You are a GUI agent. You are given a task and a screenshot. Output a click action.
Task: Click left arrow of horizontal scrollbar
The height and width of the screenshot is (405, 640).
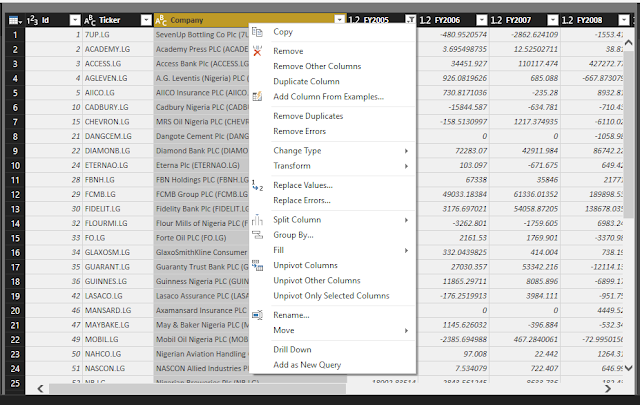[40, 388]
